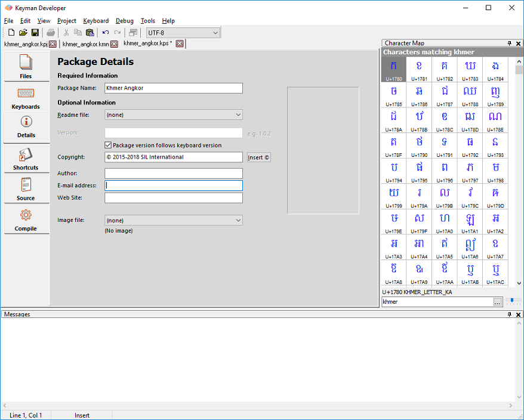The image size is (524, 420).
Task: Click the Web Site field
Action: [x=174, y=198]
